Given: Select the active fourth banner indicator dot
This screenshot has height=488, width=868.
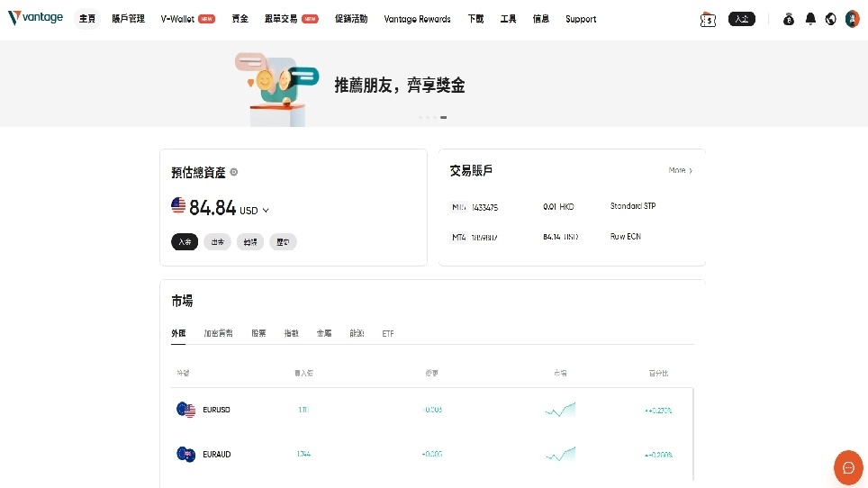Looking at the screenshot, I should pyautogui.click(x=443, y=117).
